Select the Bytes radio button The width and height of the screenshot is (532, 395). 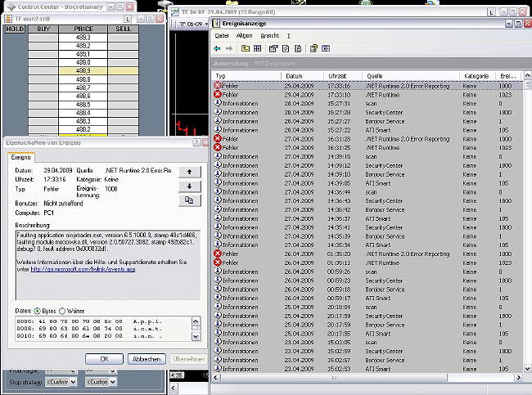(x=37, y=311)
